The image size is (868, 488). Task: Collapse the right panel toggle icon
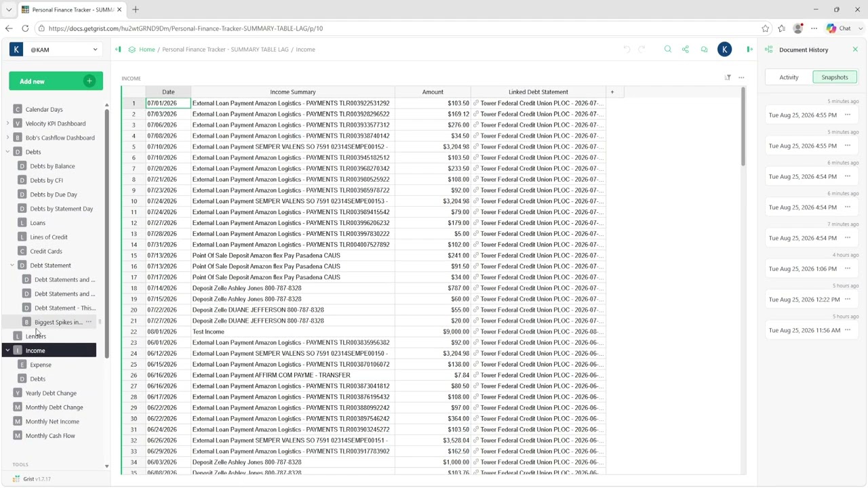tap(749, 49)
